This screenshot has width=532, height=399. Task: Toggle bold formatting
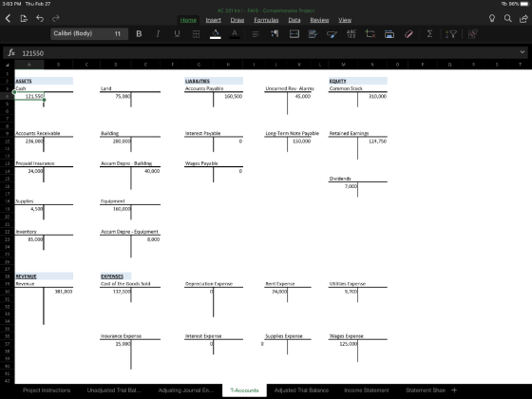click(x=139, y=33)
